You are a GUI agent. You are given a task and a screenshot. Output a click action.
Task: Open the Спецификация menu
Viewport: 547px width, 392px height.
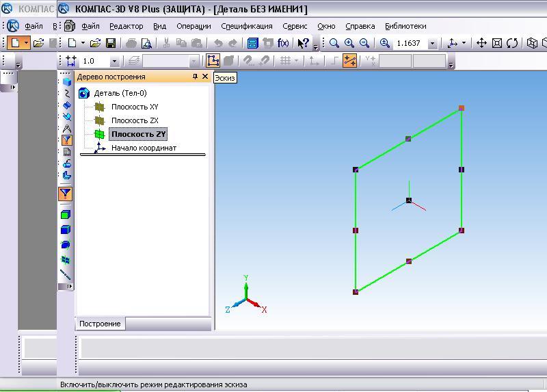tap(247, 26)
